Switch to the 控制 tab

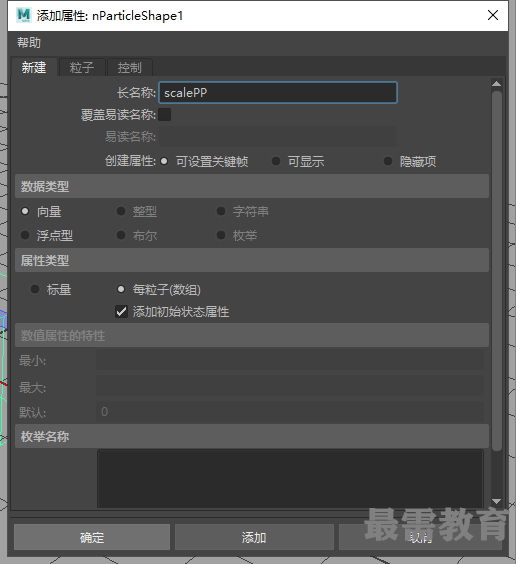point(130,67)
